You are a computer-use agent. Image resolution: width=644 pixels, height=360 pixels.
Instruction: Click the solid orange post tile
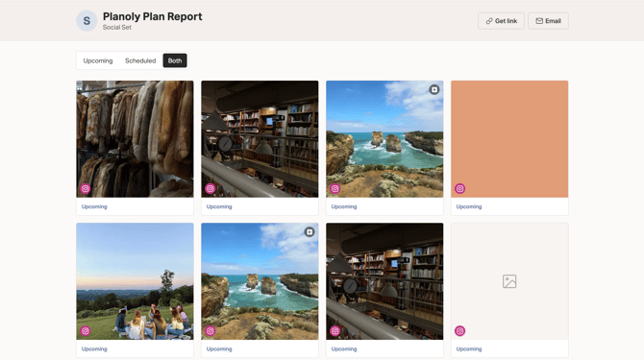509,139
